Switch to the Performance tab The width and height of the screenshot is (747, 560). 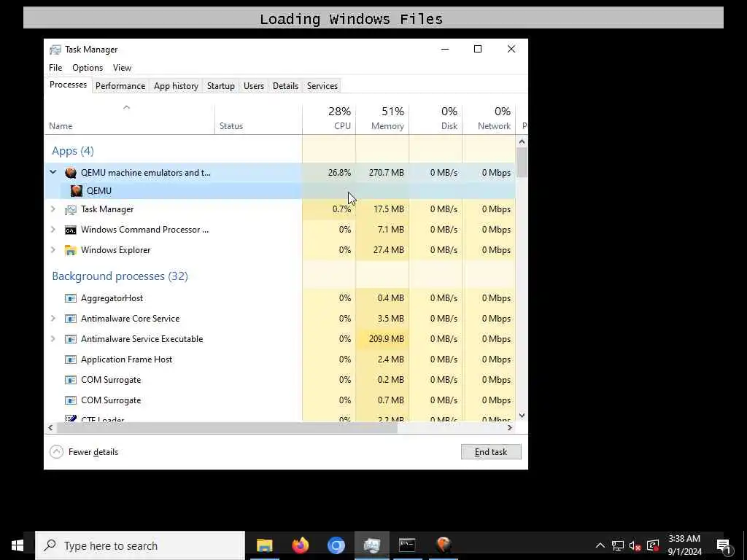(120, 86)
